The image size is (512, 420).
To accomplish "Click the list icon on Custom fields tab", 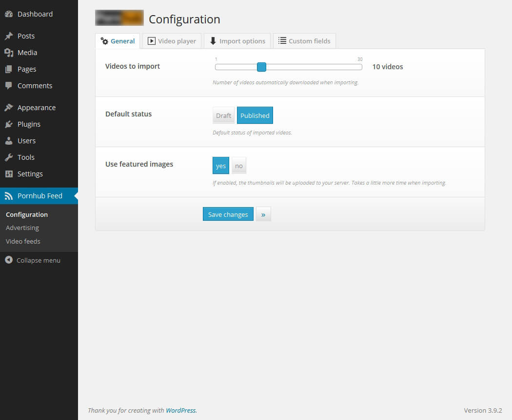I will pyautogui.click(x=282, y=41).
